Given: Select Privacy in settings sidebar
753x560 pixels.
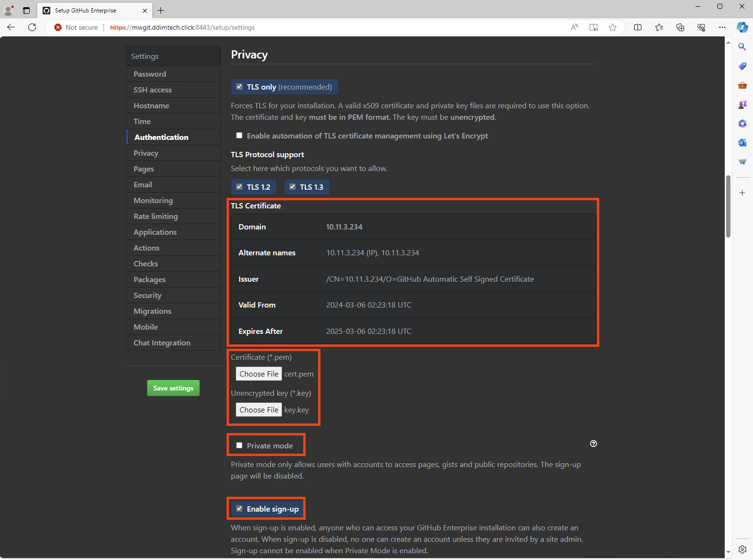Looking at the screenshot, I should (173, 153).
